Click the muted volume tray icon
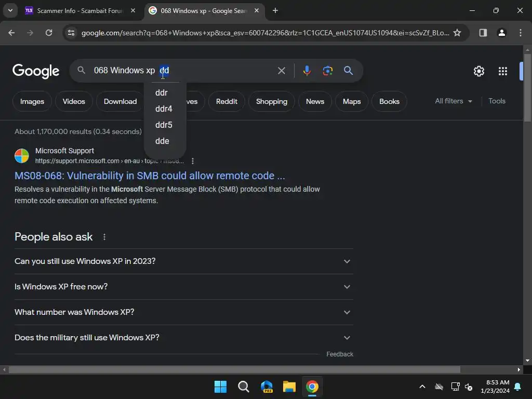Image resolution: width=532 pixels, height=399 pixels. pos(469,387)
